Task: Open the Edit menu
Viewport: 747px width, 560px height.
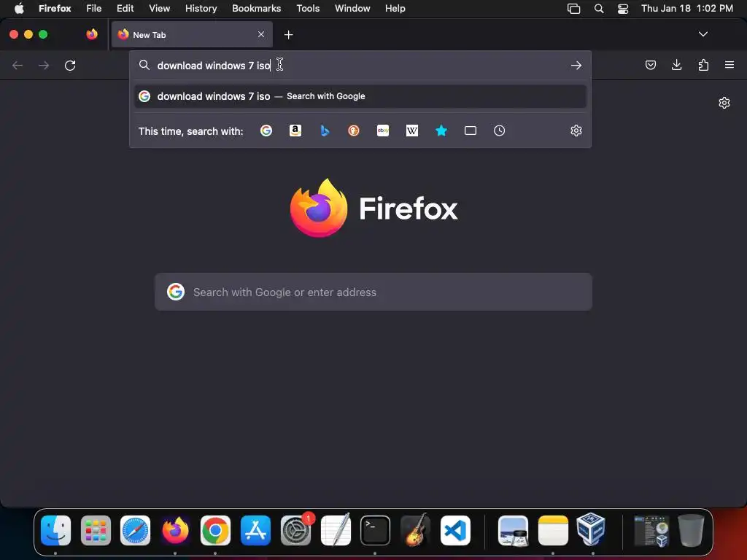Action: coord(125,8)
